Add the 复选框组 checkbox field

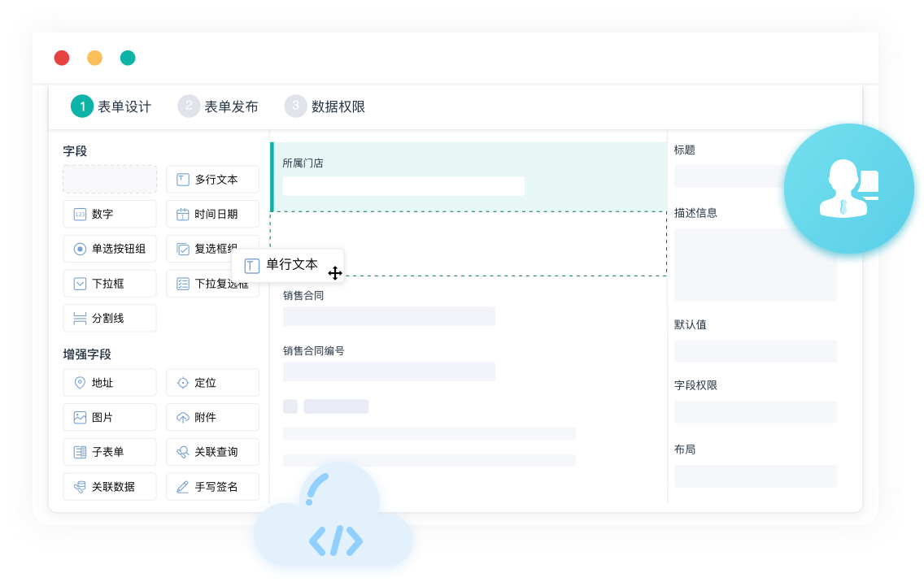click(x=203, y=249)
